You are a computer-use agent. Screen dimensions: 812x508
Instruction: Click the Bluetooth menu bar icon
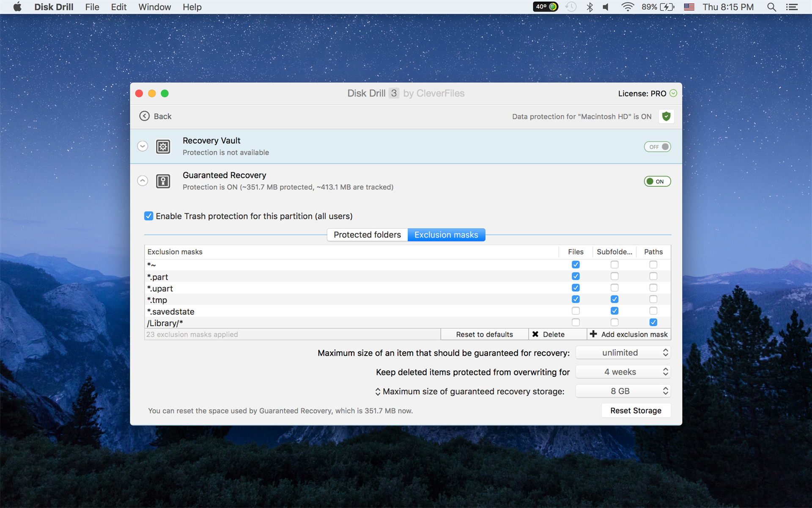590,7
